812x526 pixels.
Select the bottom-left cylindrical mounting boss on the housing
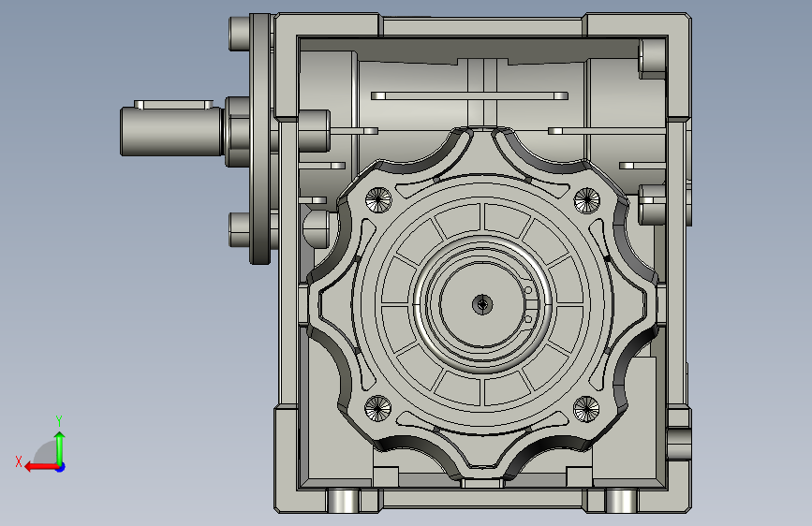click(344, 500)
